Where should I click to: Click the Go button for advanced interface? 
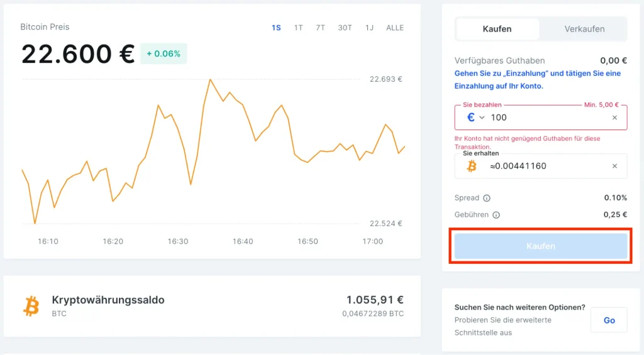coord(609,320)
